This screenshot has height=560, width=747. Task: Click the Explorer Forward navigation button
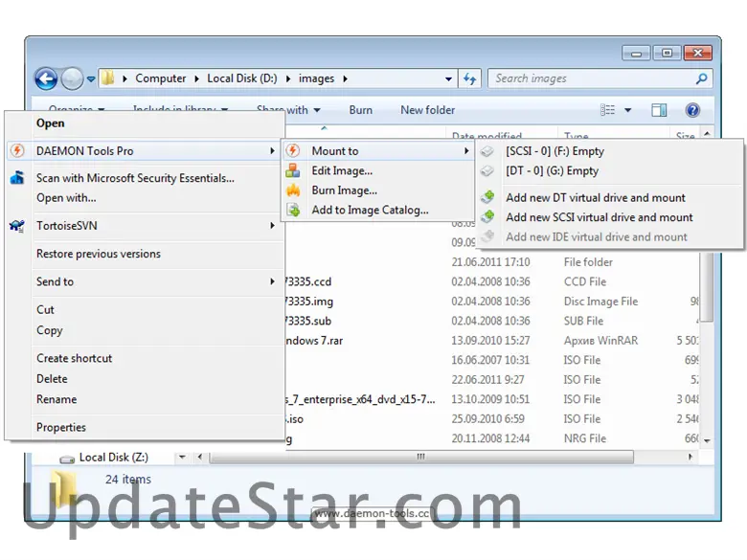[x=73, y=78]
